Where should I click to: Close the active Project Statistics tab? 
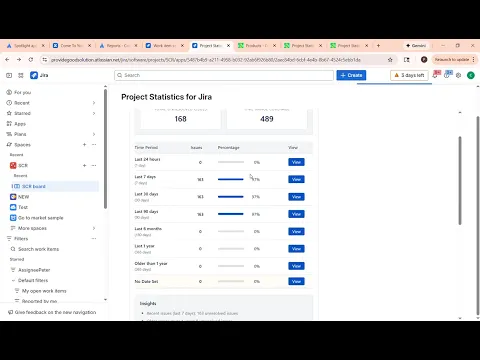click(228, 45)
